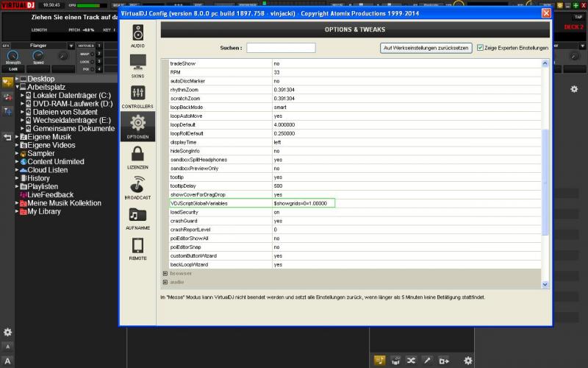Open the Broadcast settings section

[137, 188]
